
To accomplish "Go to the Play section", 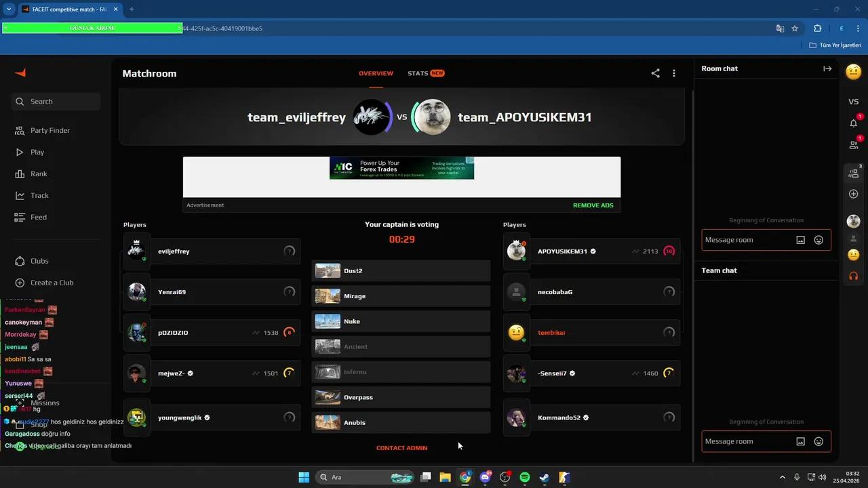I will click(x=37, y=152).
